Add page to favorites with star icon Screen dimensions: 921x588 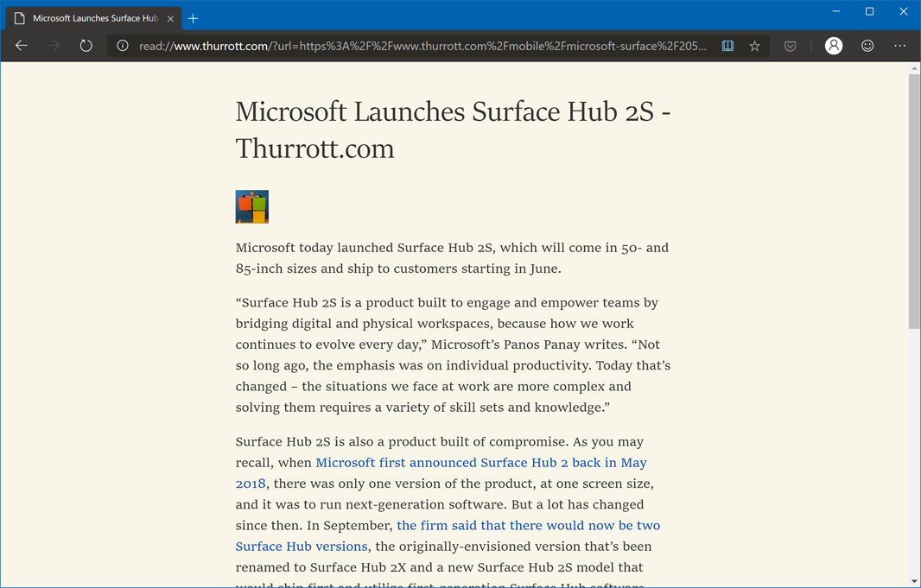(x=754, y=46)
